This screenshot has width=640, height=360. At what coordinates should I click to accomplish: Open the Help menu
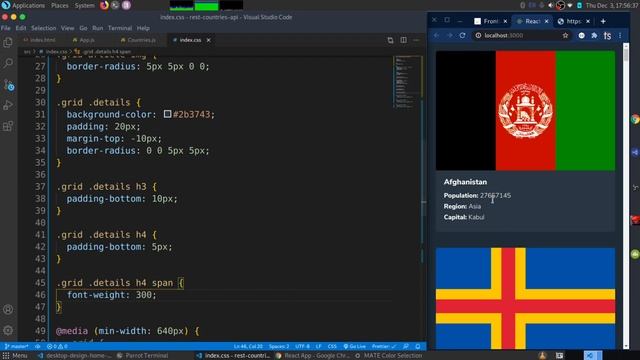pos(143,28)
